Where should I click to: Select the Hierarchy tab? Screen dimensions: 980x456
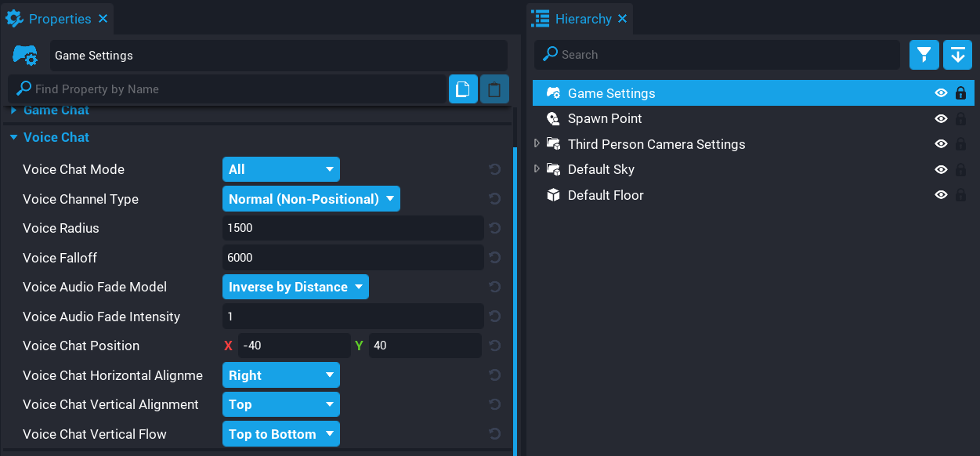tap(582, 19)
